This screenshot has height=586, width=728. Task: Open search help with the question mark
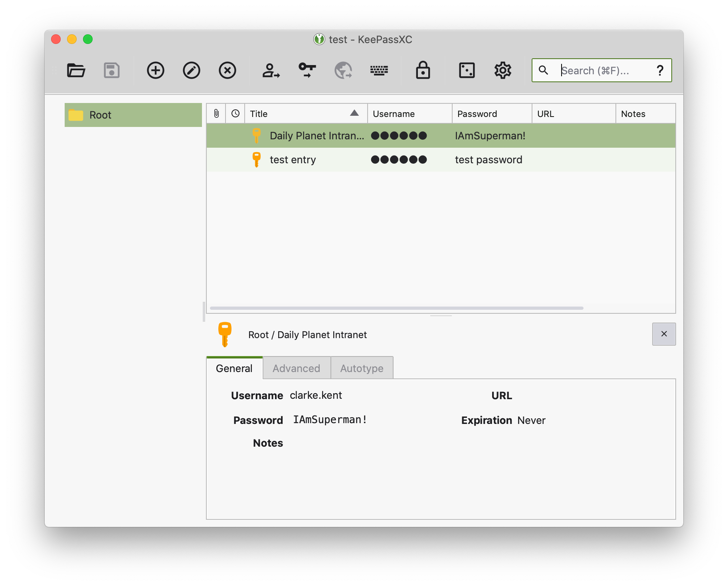click(660, 70)
